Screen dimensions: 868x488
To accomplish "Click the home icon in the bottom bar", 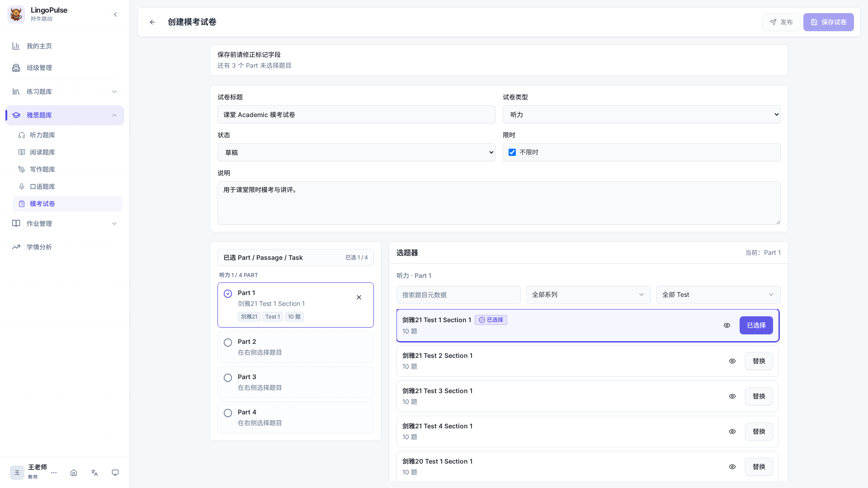I will (74, 473).
